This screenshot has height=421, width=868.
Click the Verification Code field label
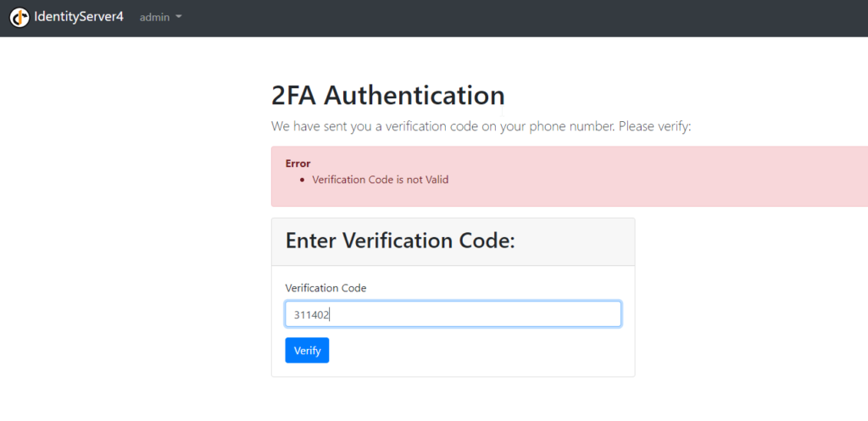coord(325,288)
